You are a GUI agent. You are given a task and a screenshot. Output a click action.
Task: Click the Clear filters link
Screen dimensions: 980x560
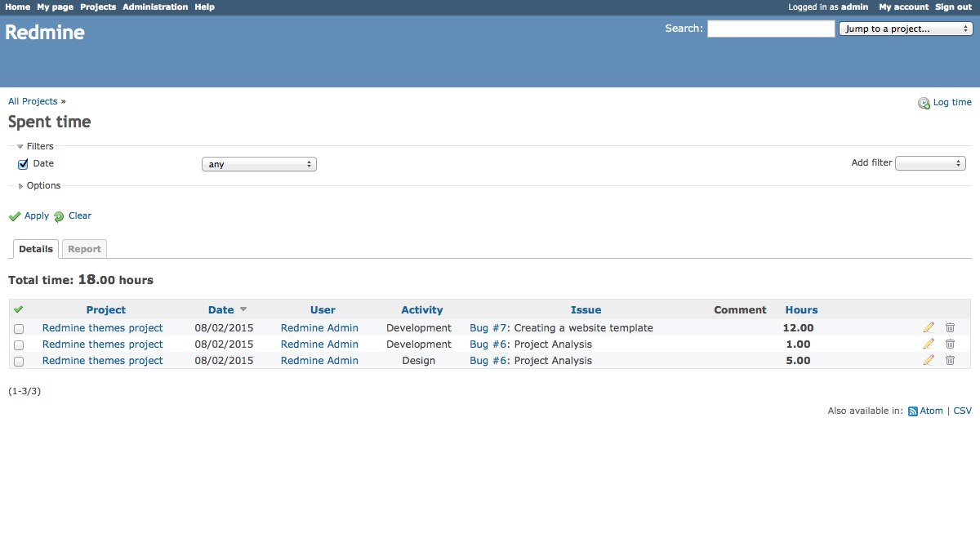point(80,216)
